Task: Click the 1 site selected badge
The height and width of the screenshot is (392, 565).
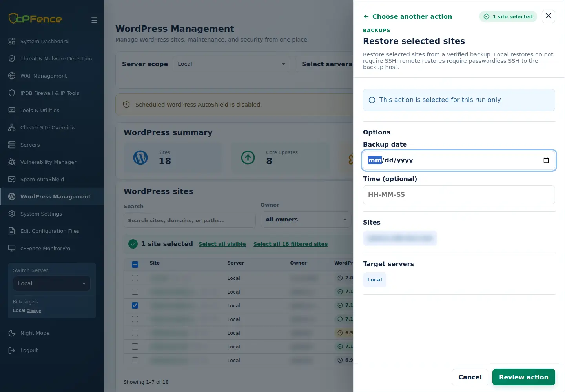Action: click(508, 16)
